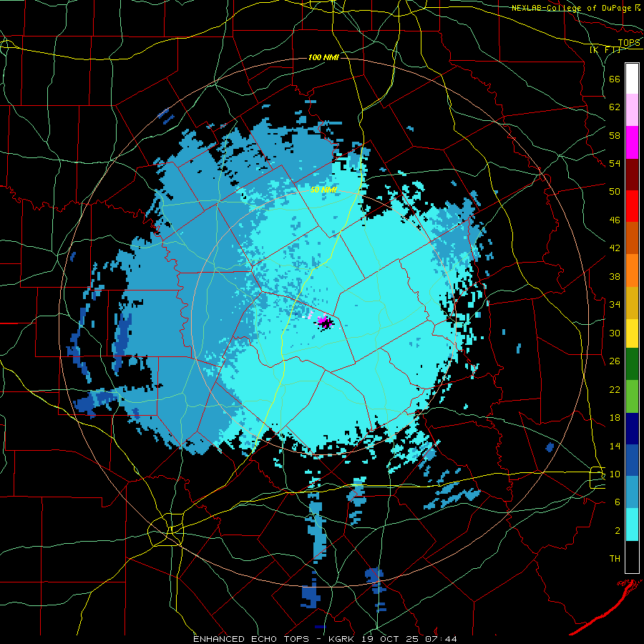Click the dark orange legend swatch

[x=632, y=238]
